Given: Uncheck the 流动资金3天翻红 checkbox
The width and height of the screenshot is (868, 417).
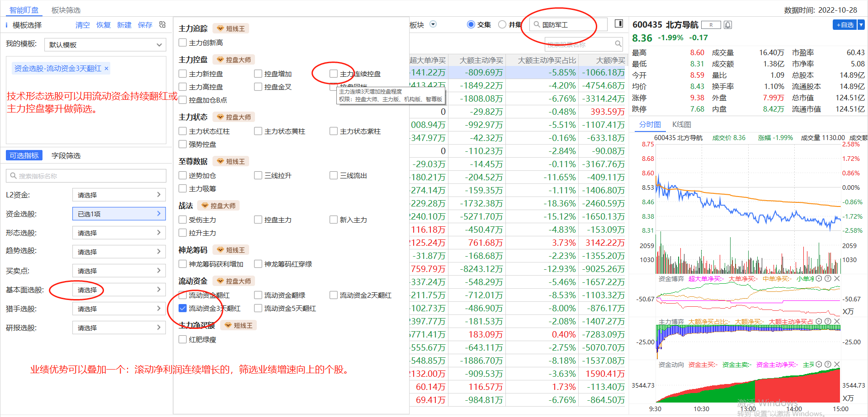Looking at the screenshot, I should click(183, 308).
